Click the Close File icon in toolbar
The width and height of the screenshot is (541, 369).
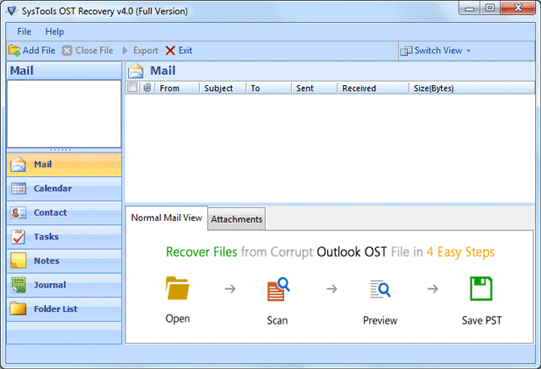coord(67,51)
